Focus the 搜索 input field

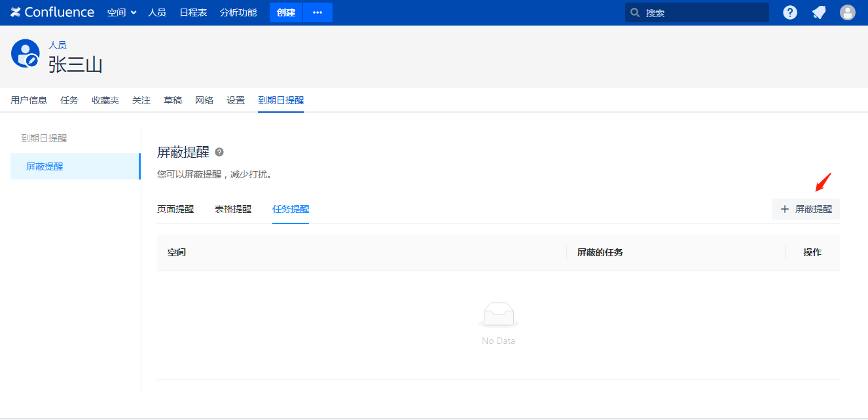[x=704, y=12]
